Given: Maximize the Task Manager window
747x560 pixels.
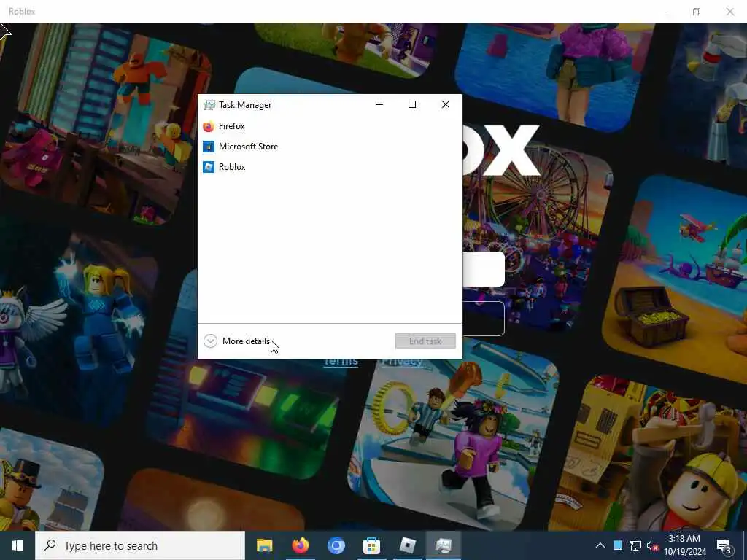Looking at the screenshot, I should 412,105.
